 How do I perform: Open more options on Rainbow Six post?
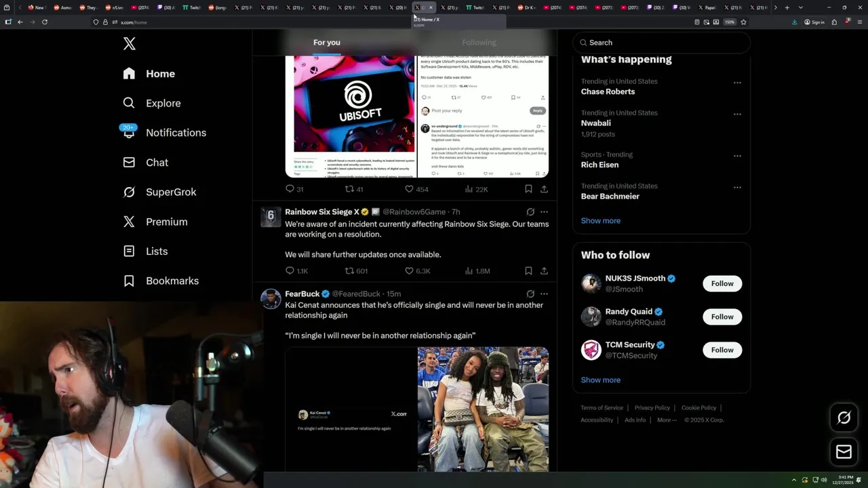tap(544, 211)
